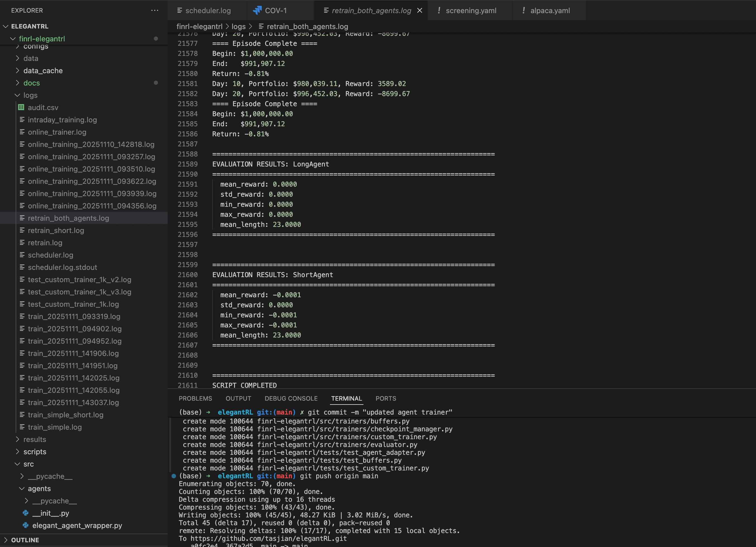The image size is (756, 547).
Task: Click the Jira icon on the COV-1 tab
Action: point(257,10)
